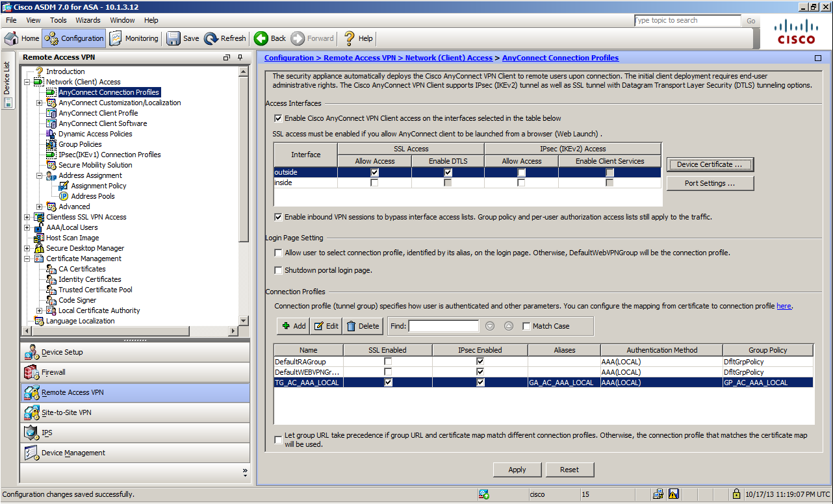
Task: Collapse Address Assignment tree node
Action: [39, 175]
